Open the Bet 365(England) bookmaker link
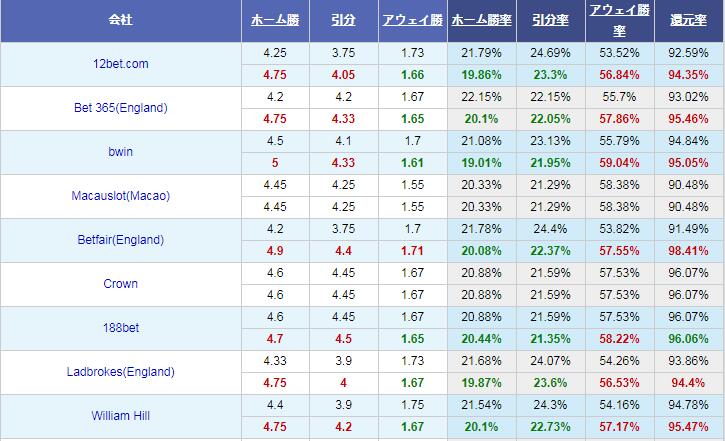This screenshot has width=725, height=441. tap(121, 108)
